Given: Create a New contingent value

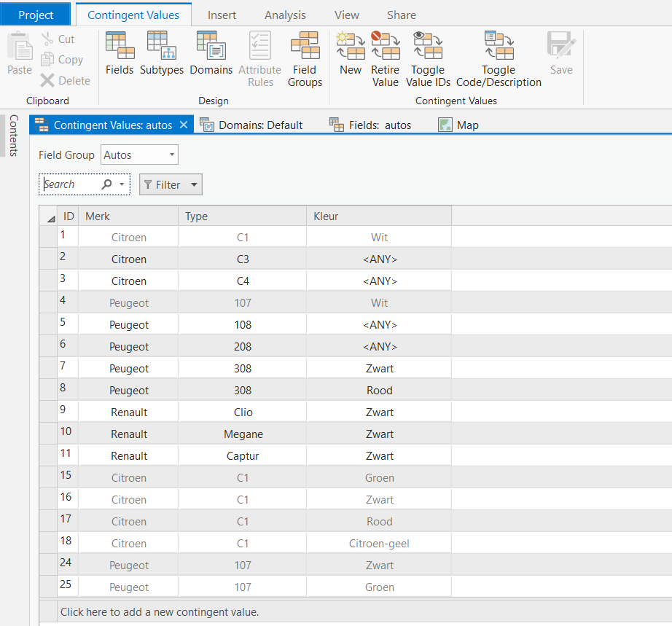Looking at the screenshot, I should coord(351,53).
